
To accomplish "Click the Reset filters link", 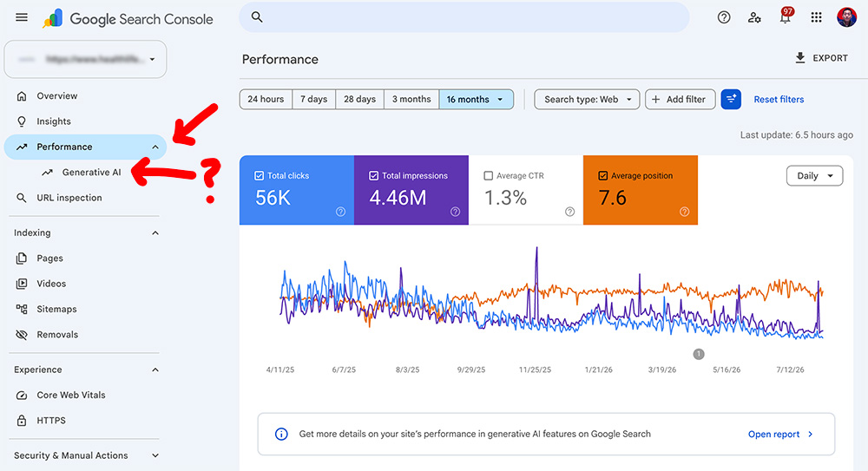I will (x=779, y=99).
